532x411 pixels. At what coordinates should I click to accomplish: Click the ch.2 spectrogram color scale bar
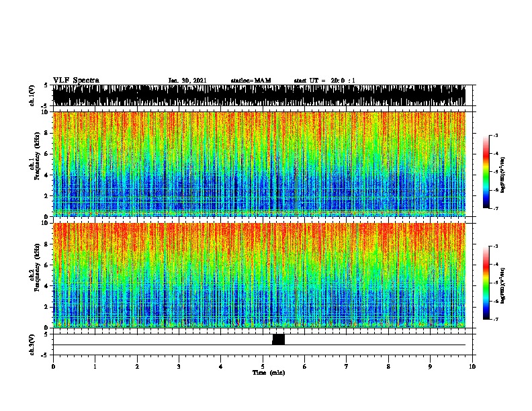486,283
